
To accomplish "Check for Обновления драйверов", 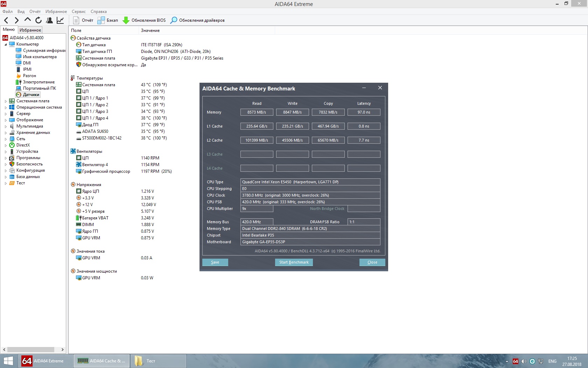I will [x=197, y=20].
